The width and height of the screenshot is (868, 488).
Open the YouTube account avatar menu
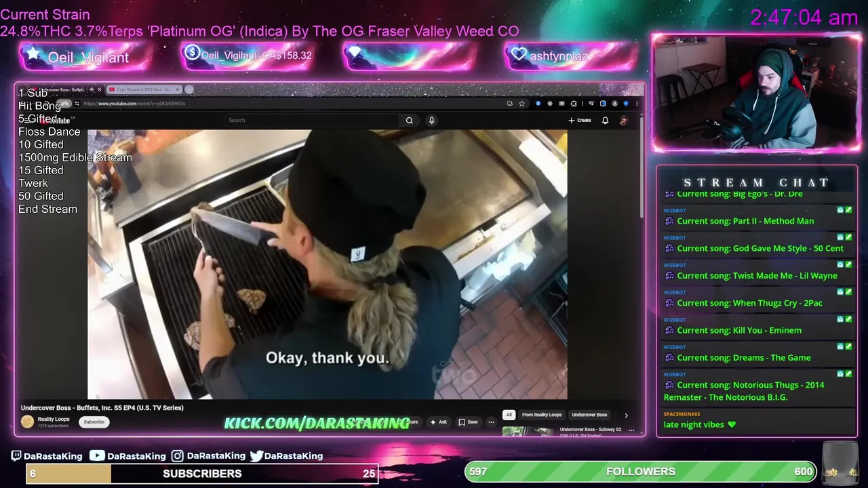pyautogui.click(x=623, y=120)
